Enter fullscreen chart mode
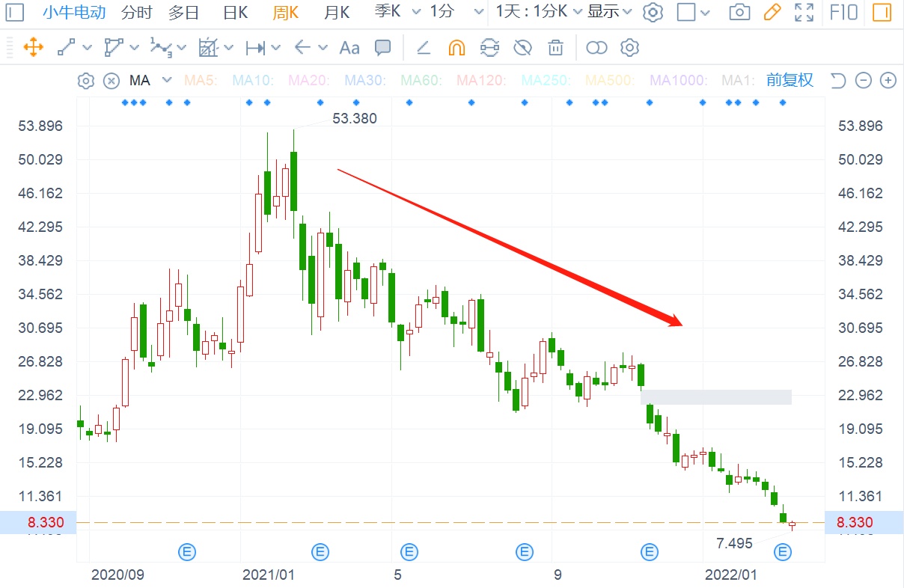The height and width of the screenshot is (588, 904). tap(804, 12)
